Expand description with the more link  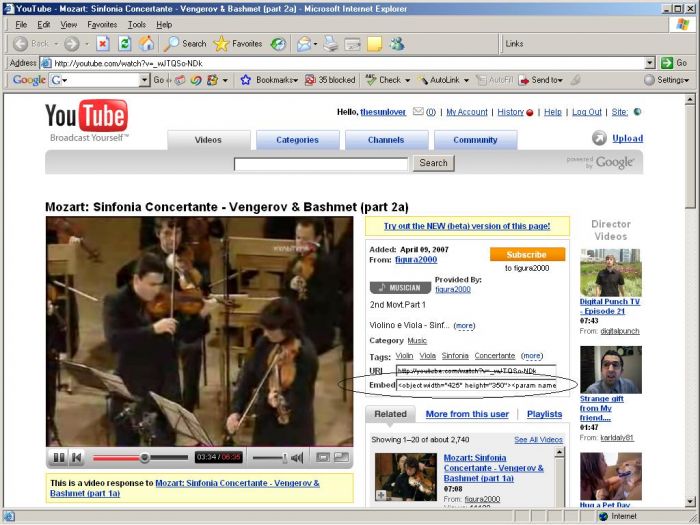coord(464,325)
